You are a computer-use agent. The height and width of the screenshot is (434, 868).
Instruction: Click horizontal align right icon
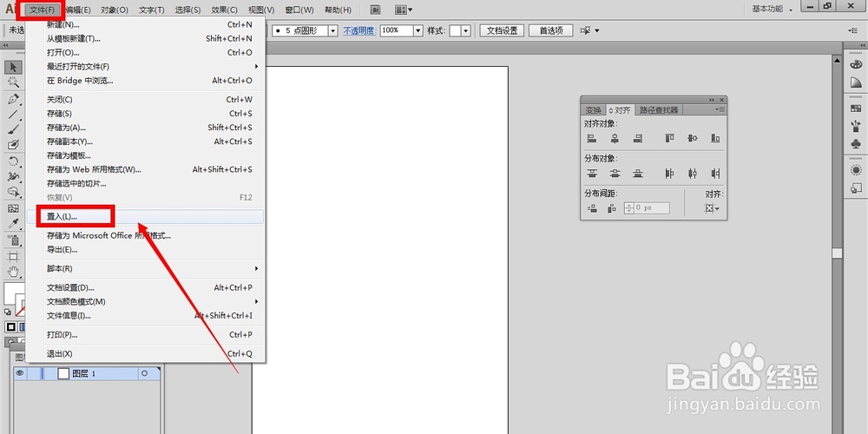click(638, 138)
